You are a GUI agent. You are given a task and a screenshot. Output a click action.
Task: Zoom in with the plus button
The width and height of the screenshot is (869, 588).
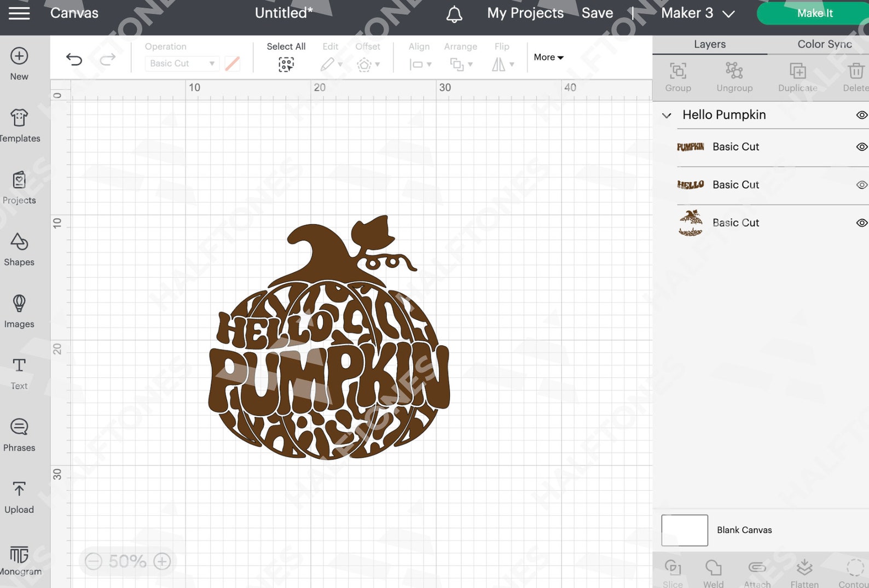coord(162,561)
